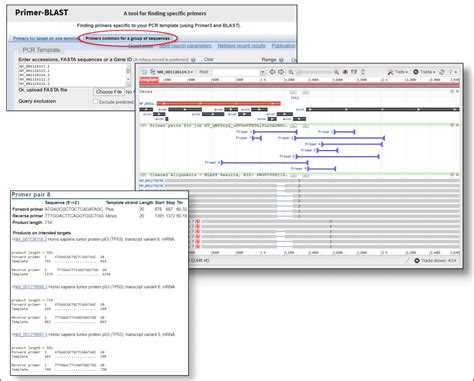This screenshot has width=474, height=381.
Task: Open the Tools menu in sequence viewer
Action: coord(398,72)
